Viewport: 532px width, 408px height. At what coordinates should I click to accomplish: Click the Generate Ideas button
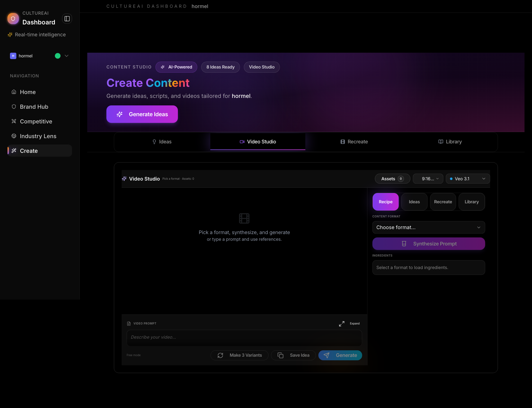click(x=142, y=114)
